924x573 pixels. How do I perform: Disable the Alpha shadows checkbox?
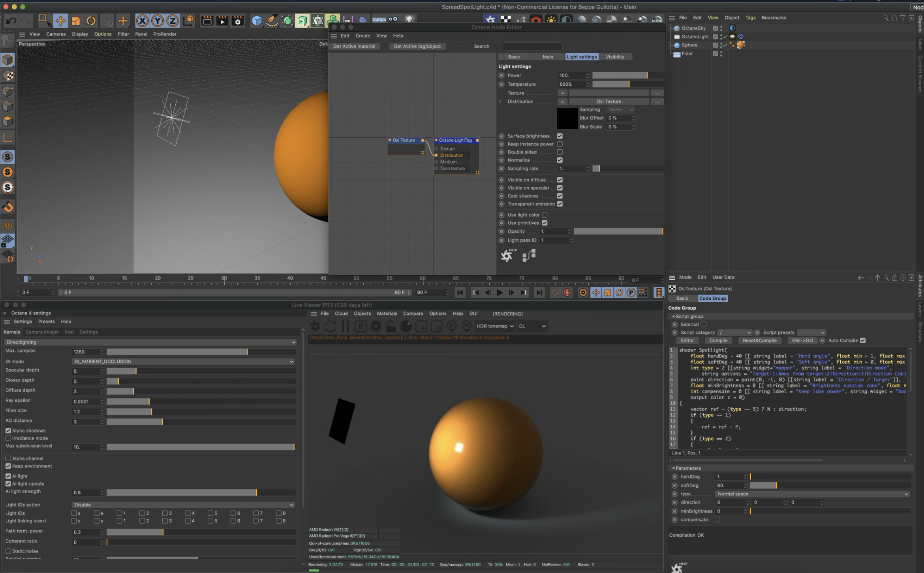tap(8, 430)
